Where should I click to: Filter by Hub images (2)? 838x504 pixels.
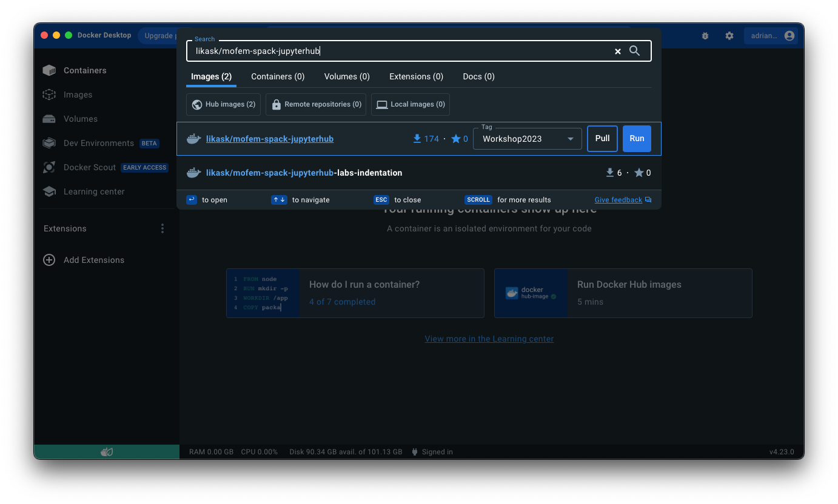[224, 104]
